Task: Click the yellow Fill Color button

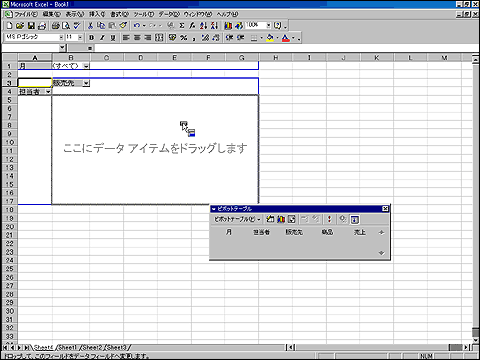Action: click(x=270, y=38)
